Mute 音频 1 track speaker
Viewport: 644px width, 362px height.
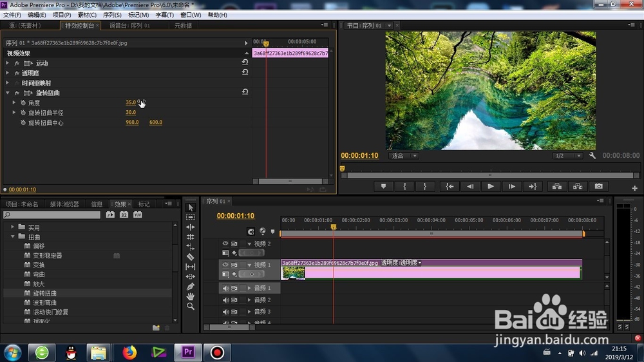coord(225,288)
